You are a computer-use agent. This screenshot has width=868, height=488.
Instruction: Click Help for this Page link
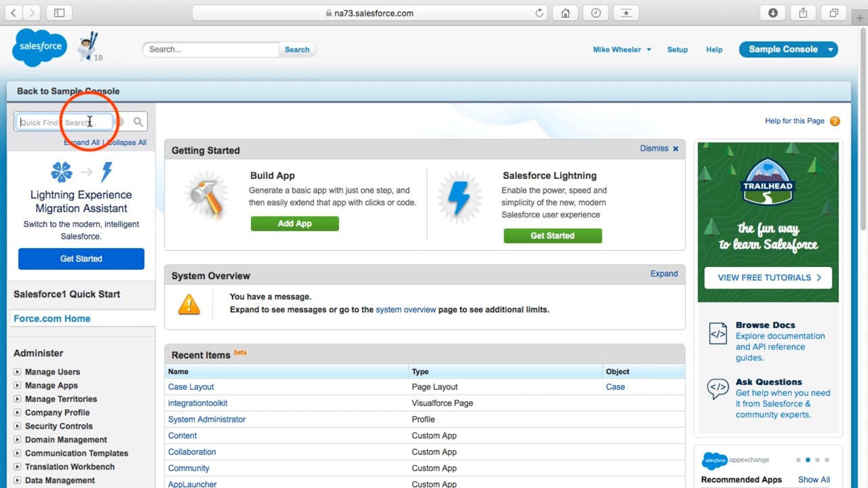(x=795, y=121)
